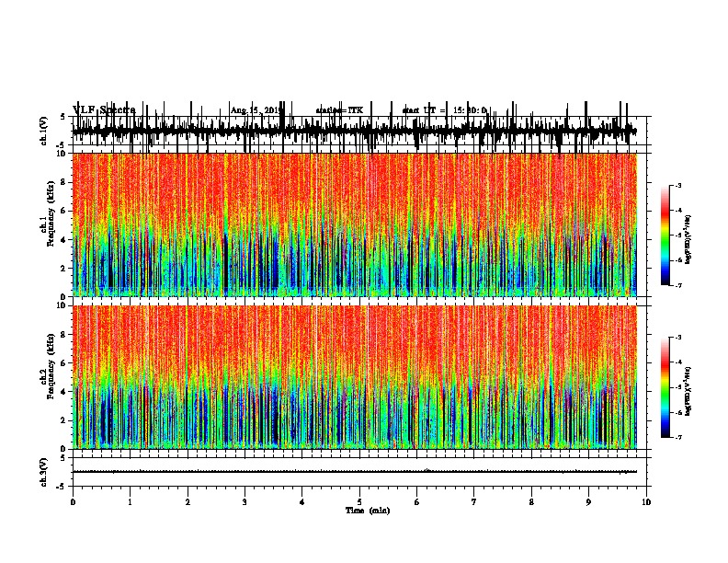Click the "-3" label on ch.2 colorbar
Viewport: 728px width, 563px height.
click(677, 338)
